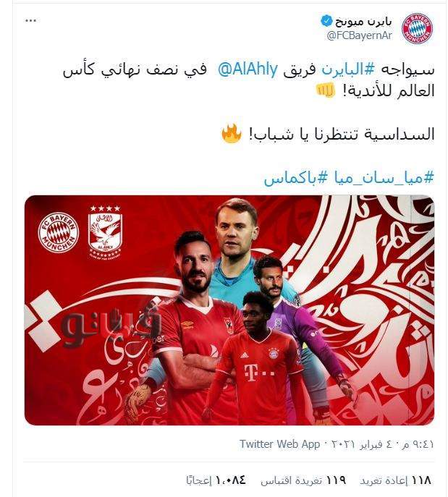The height and width of the screenshot is (497, 448).
Task: Open the three-dot more options menu
Action: pyautogui.click(x=30, y=20)
